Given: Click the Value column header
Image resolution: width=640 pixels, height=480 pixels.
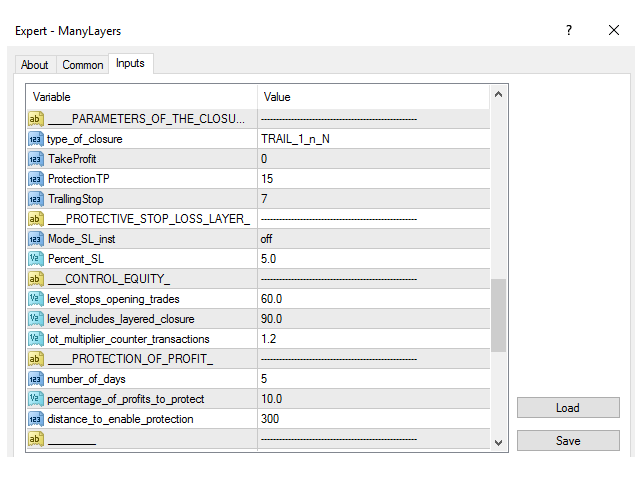Looking at the screenshot, I should [x=373, y=97].
